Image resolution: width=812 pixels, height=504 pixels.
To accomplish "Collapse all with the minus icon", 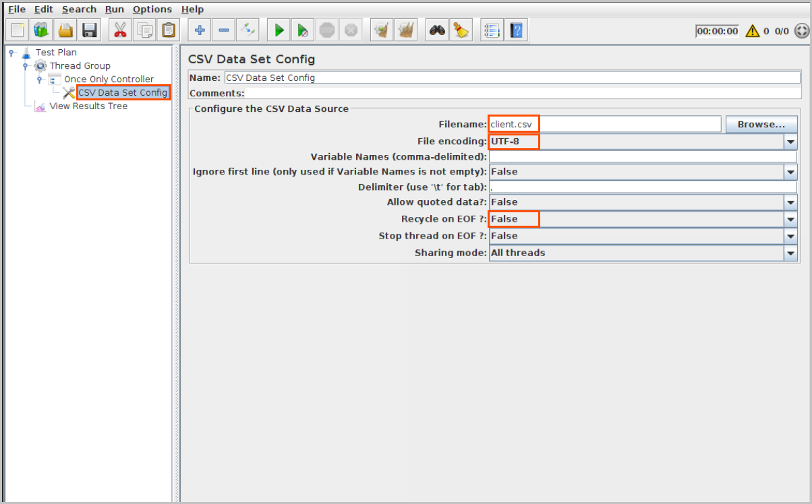I will coord(224,30).
